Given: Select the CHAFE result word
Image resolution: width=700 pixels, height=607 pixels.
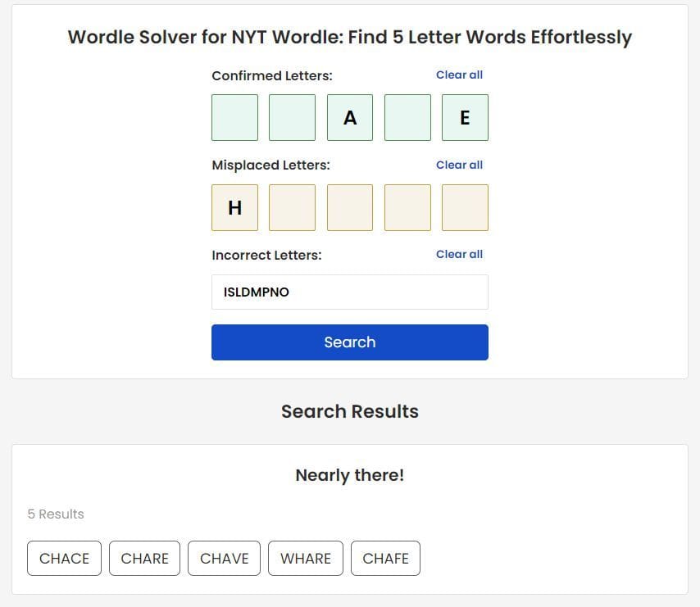Looking at the screenshot, I should [385, 558].
